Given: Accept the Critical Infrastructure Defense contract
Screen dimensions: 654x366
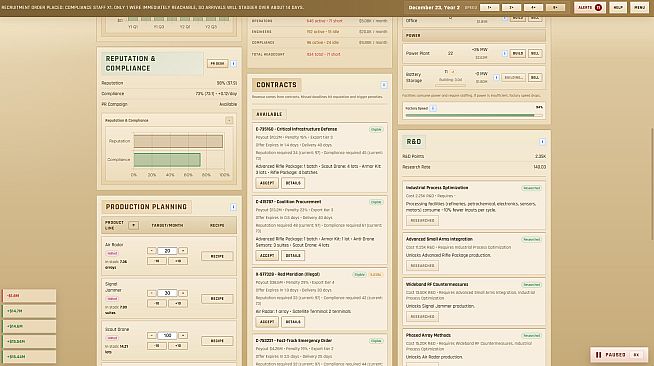Looking at the screenshot, I should point(267,183).
